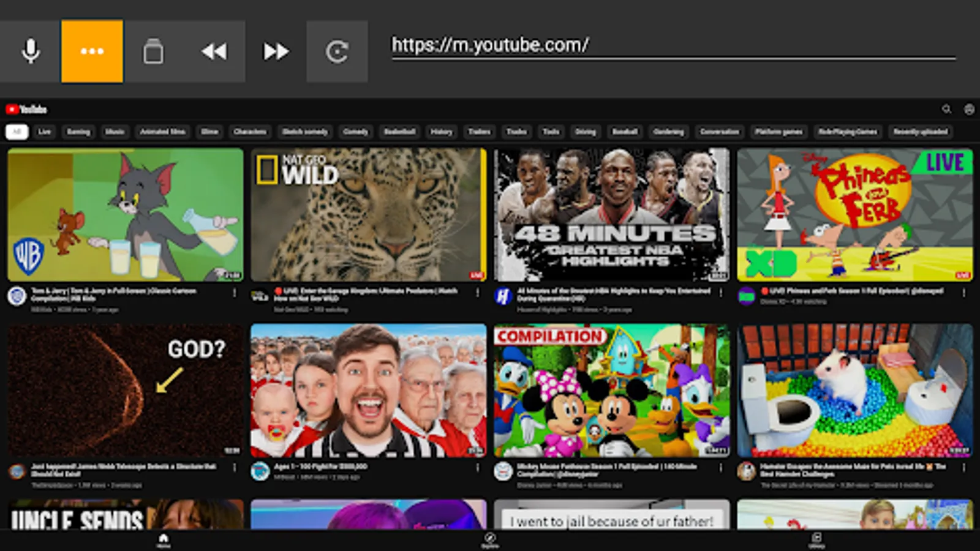Open the Phineas and Ferb live thumbnail
The height and width of the screenshot is (551, 980).
[855, 215]
